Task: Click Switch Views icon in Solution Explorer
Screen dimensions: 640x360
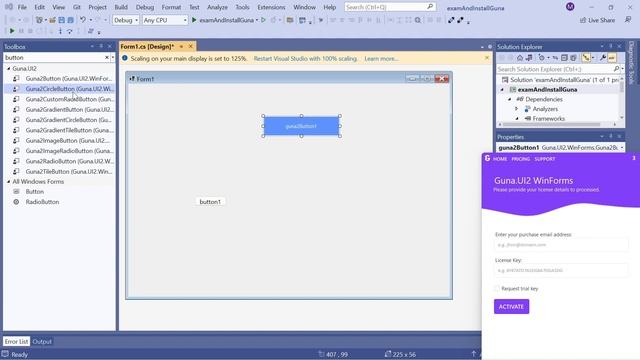Action: 529,58
